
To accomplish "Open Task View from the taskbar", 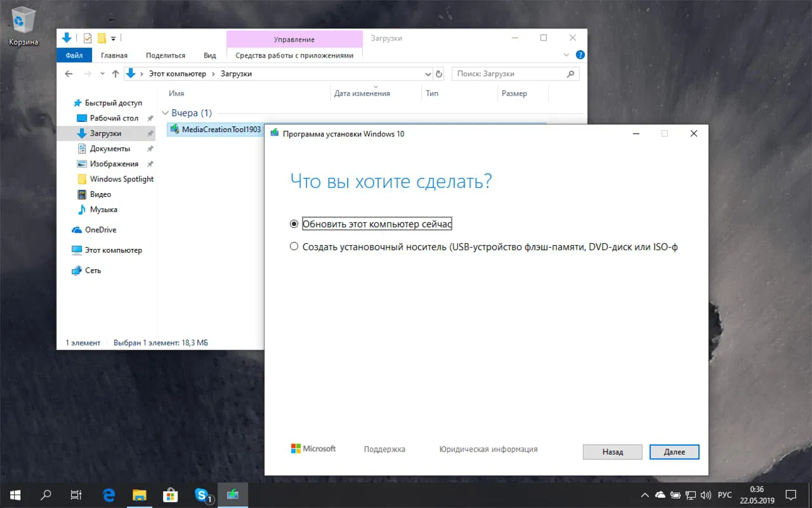I will (76, 495).
